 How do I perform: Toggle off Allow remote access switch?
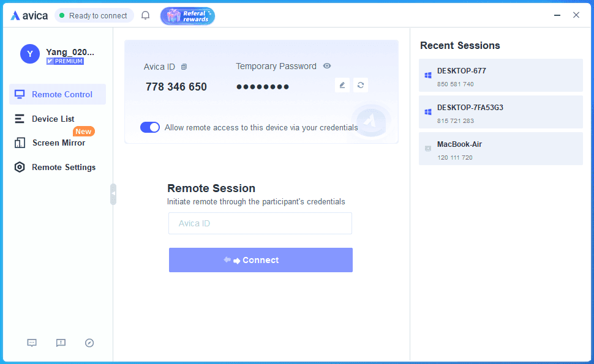[x=150, y=127]
